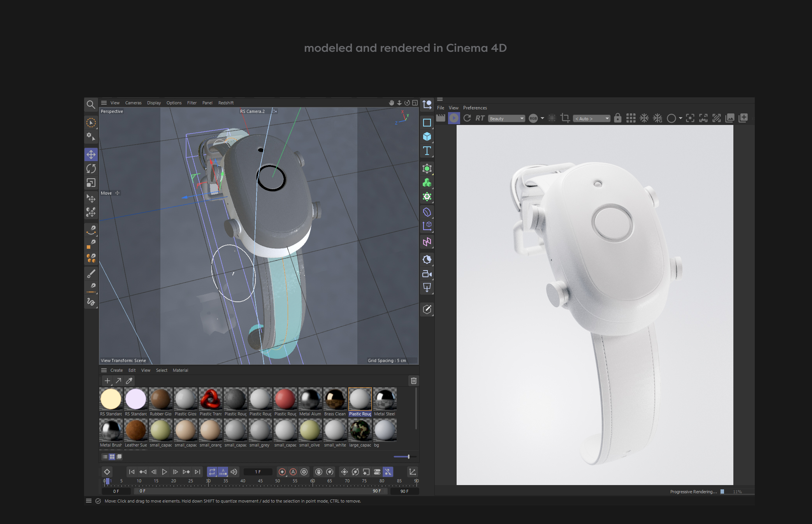Click the snowflake freeze tessellation icon
Viewport: 812px width, 524px height.
(x=644, y=118)
